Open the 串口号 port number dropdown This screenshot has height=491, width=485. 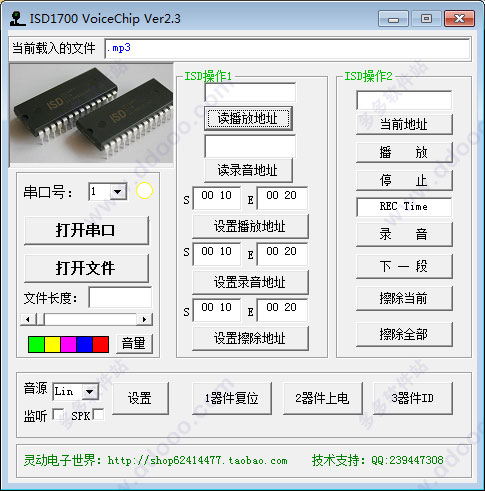[118, 192]
